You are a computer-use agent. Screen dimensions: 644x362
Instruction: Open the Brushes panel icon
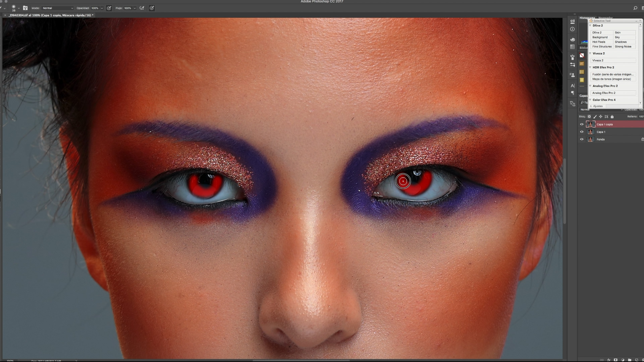(573, 57)
